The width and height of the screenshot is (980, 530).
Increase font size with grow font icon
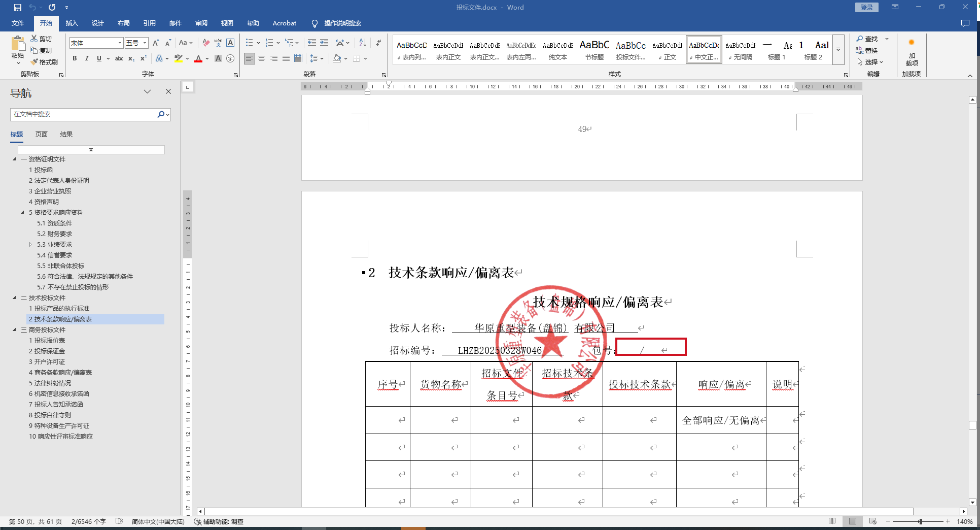coord(156,43)
